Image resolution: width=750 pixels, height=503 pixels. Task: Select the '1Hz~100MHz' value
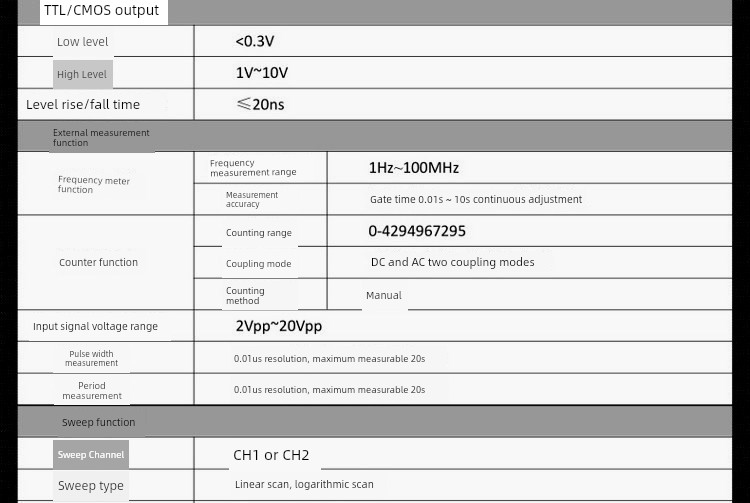click(x=414, y=168)
